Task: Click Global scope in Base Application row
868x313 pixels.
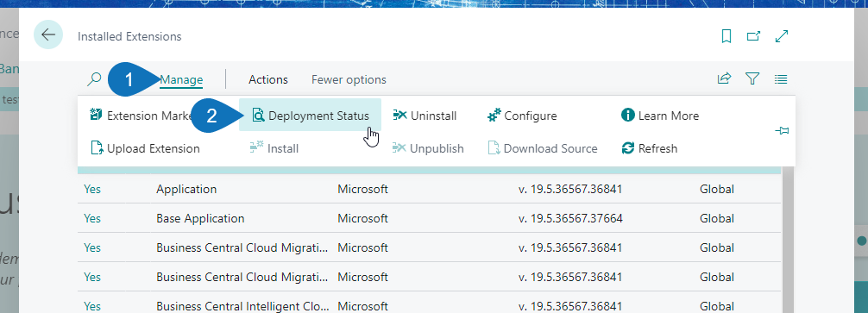Action: (716, 218)
